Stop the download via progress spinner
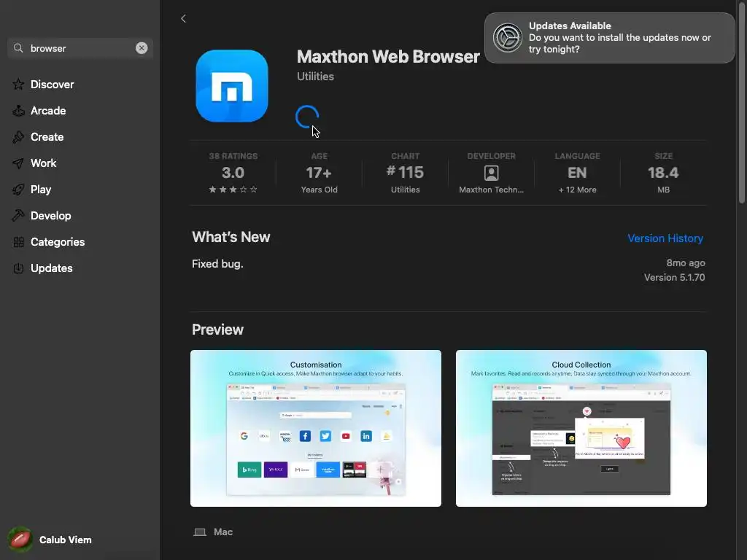The image size is (747, 560). pos(307,117)
